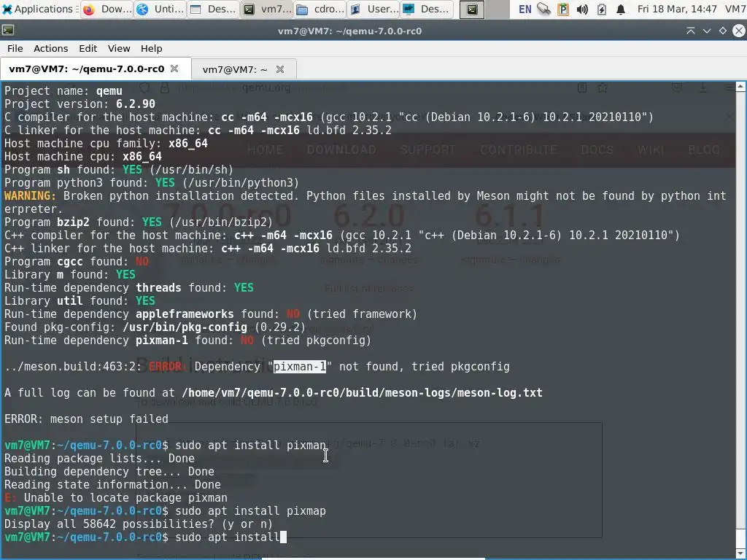Close the 'vm7@VM7: ~' tab
This screenshot has width=747, height=560.
280,69
